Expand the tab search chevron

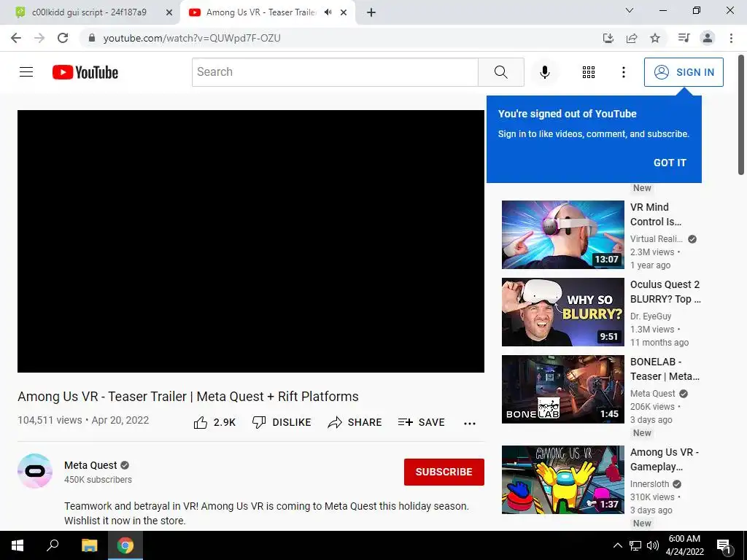coord(630,10)
